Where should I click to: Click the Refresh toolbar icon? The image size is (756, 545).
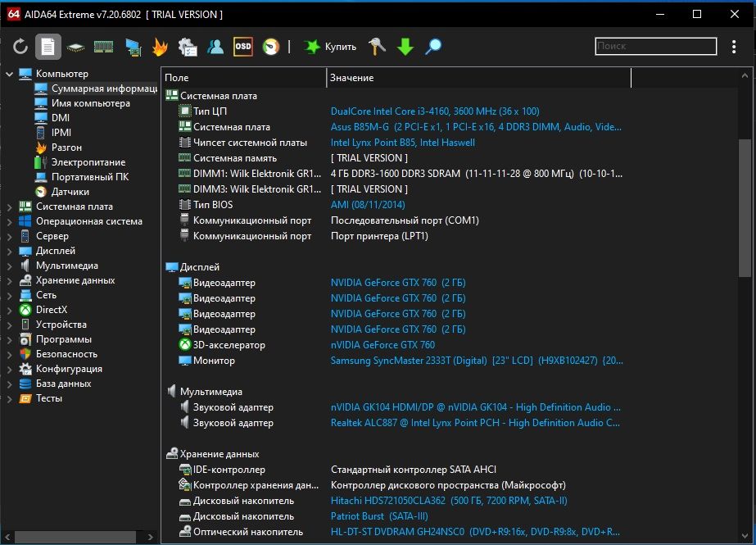(20, 47)
